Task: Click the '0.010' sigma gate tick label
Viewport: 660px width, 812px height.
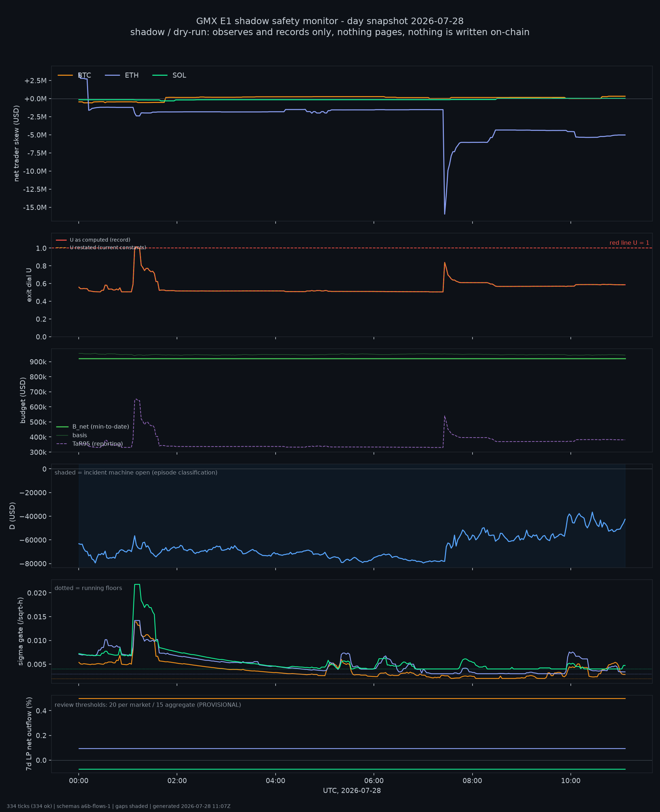Action: tap(37, 641)
